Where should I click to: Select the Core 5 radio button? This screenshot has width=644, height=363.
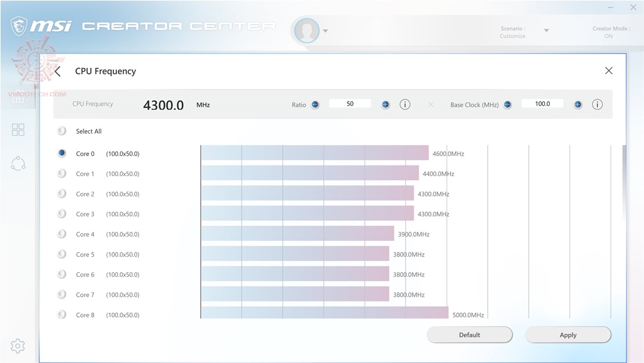click(x=61, y=254)
